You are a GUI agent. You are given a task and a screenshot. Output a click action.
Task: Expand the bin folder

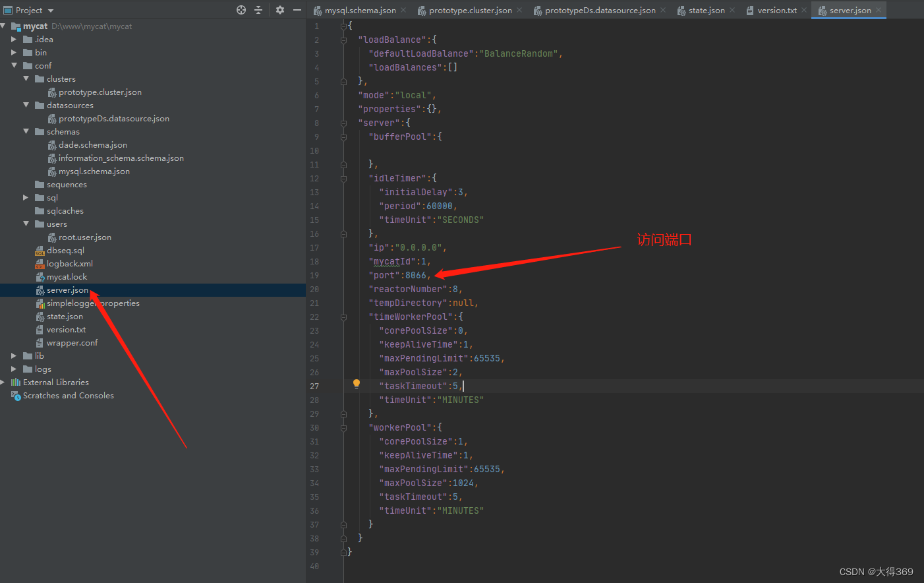coord(14,53)
